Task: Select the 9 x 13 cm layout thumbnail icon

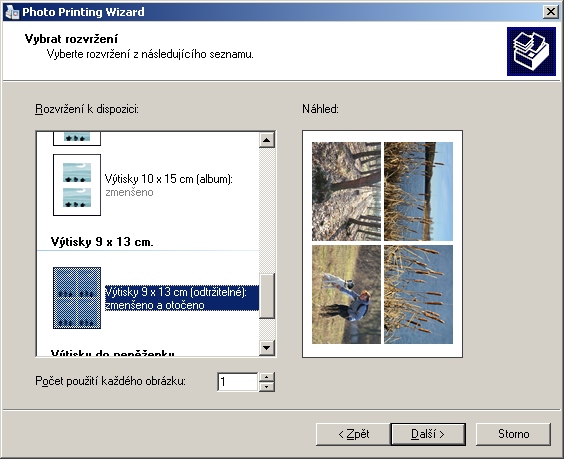Action: click(x=77, y=298)
